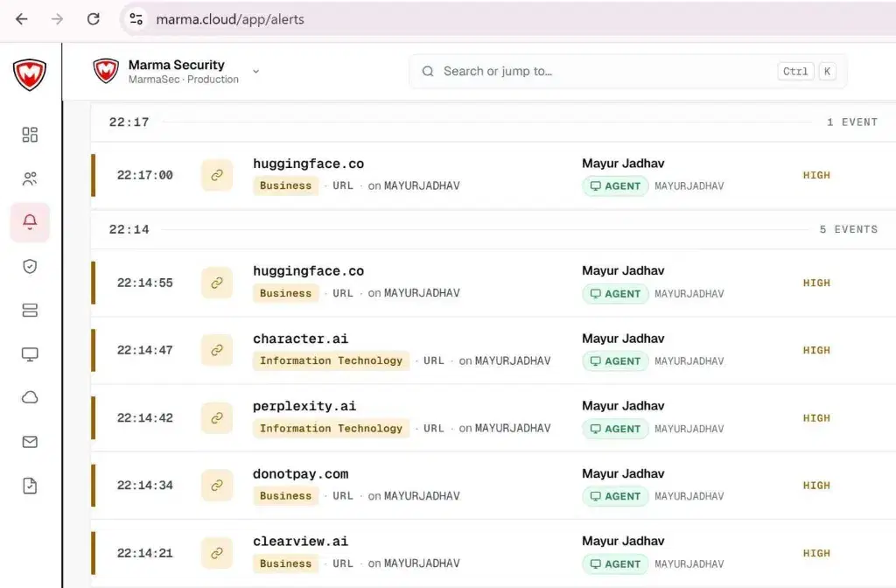Click link icon of clearview.ai alert
Image resolution: width=896 pixels, height=588 pixels.
pos(217,553)
